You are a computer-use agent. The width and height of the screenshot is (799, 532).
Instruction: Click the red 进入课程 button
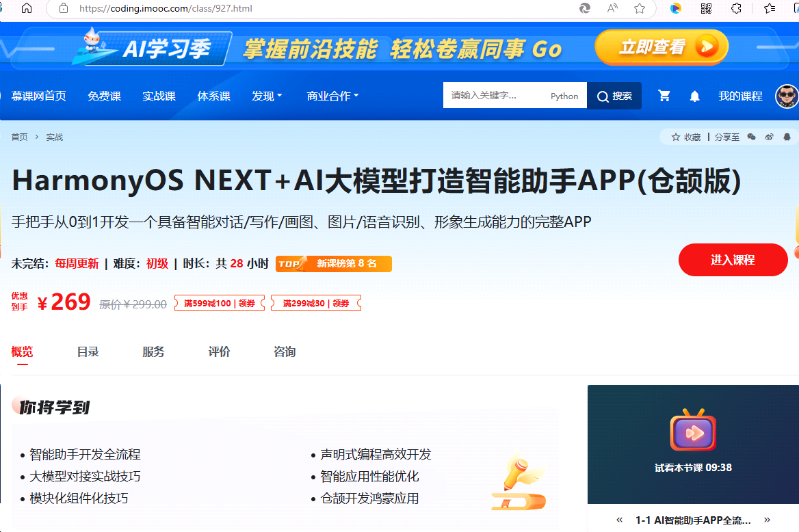click(x=733, y=260)
